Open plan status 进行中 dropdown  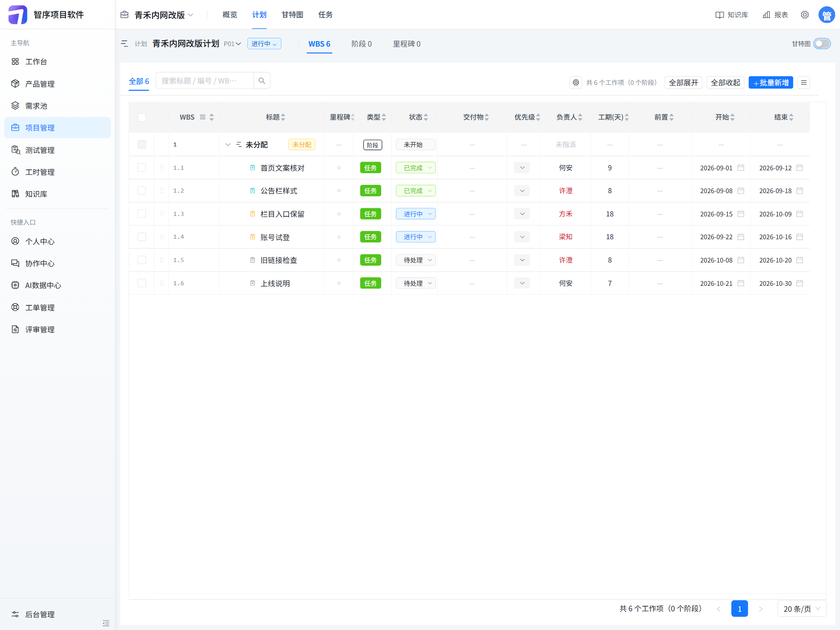coord(264,44)
